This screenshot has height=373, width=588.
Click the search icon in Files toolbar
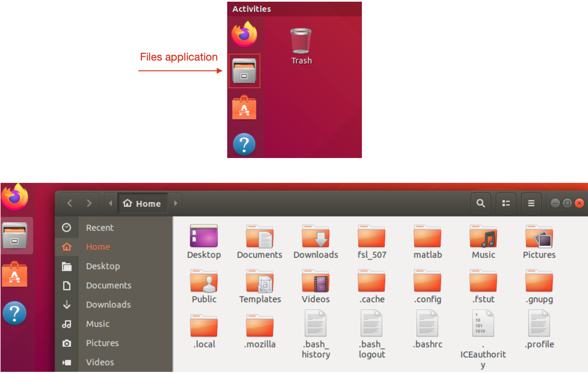point(480,203)
